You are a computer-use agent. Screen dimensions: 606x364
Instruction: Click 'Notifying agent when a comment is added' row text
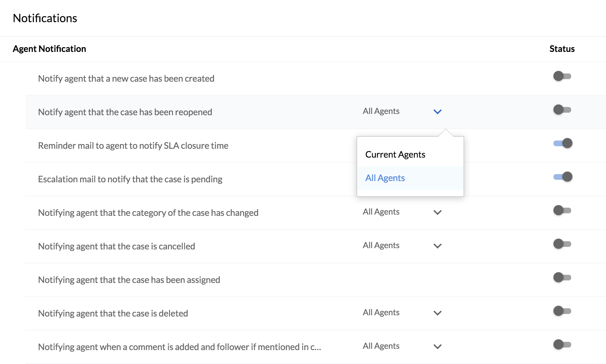click(180, 347)
